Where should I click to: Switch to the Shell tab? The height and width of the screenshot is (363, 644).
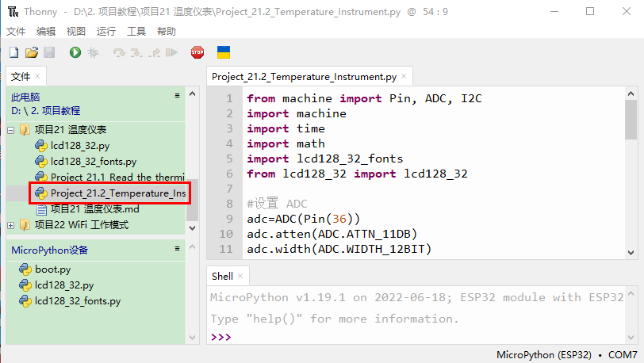(x=222, y=276)
